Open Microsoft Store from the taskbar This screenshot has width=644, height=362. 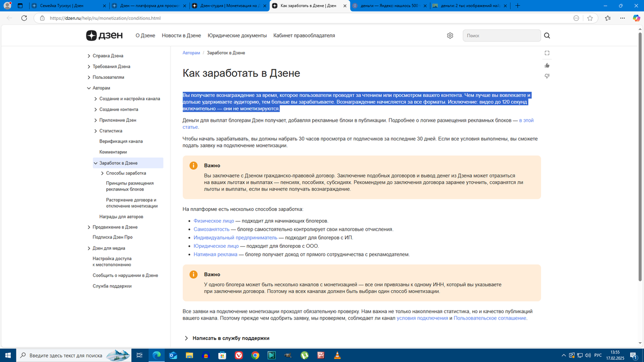point(222,355)
